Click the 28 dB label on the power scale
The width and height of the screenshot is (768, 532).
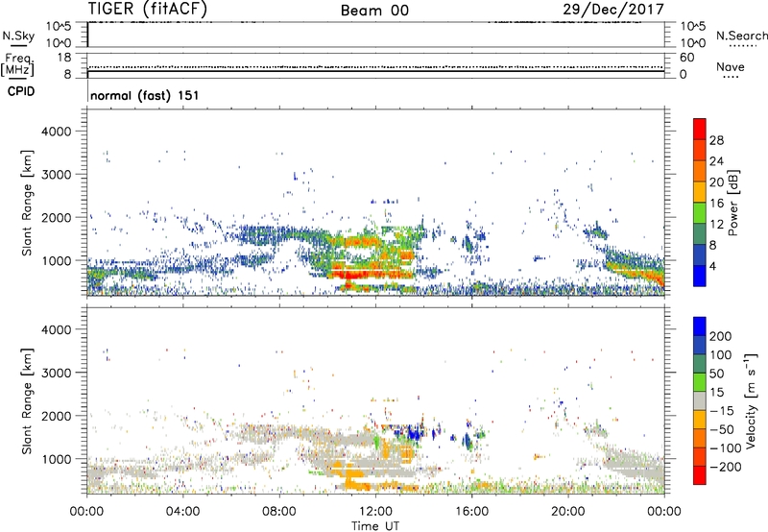point(716,140)
